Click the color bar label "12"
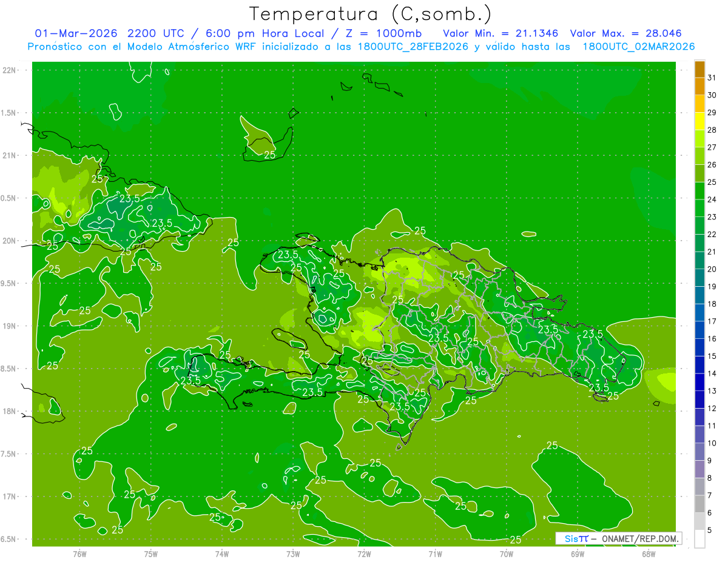The height and width of the screenshot is (562, 728). [712, 409]
